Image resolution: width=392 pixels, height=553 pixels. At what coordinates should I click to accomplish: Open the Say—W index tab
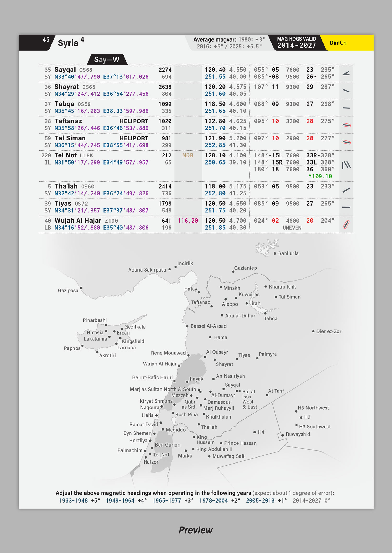(x=107, y=60)
